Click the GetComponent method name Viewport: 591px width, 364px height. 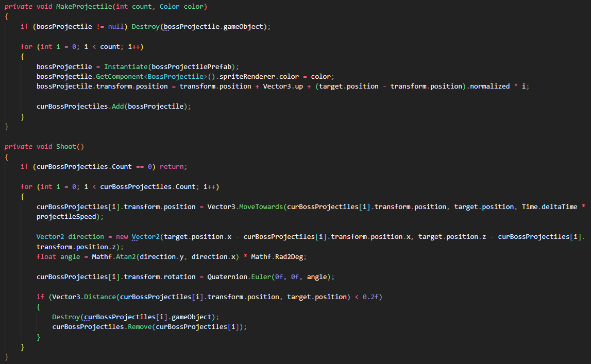tap(120, 76)
